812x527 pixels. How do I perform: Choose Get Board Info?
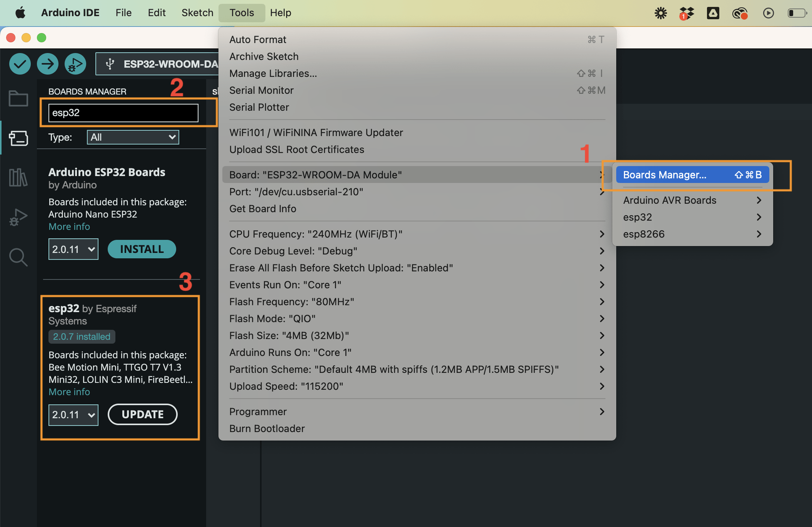pos(417,209)
